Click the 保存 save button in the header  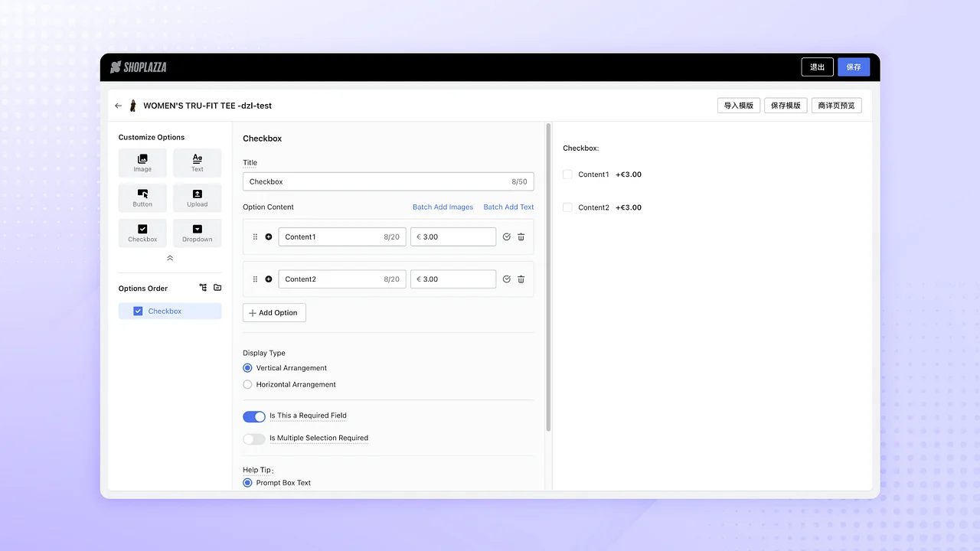[x=853, y=67]
